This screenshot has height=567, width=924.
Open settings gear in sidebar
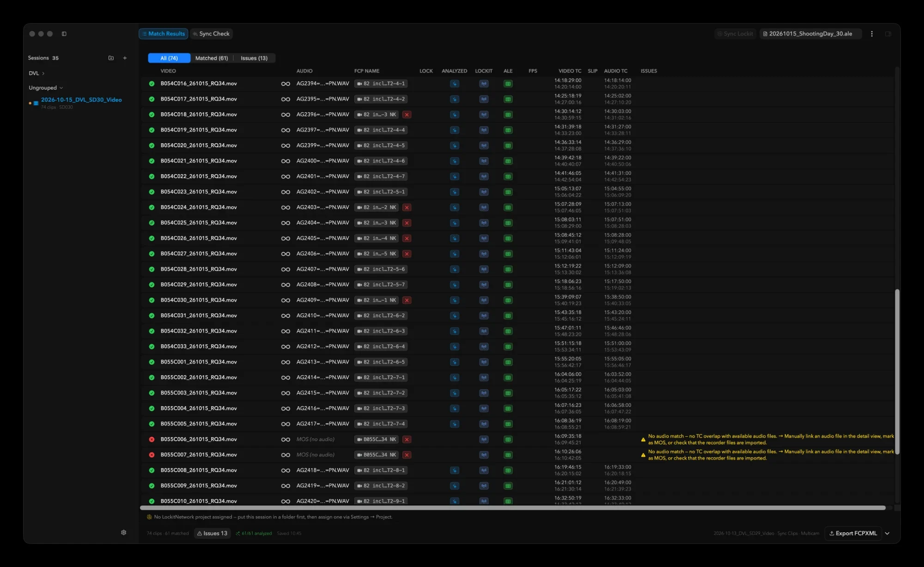pyautogui.click(x=124, y=532)
